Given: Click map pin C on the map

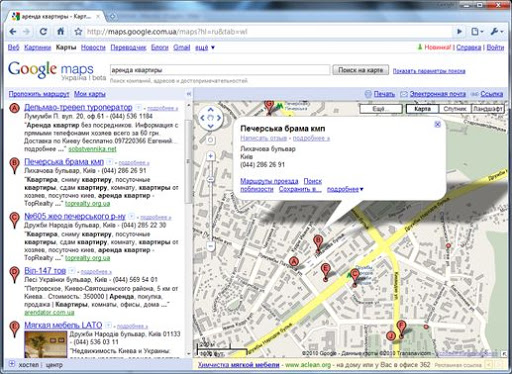Looking at the screenshot, I should point(355,277).
